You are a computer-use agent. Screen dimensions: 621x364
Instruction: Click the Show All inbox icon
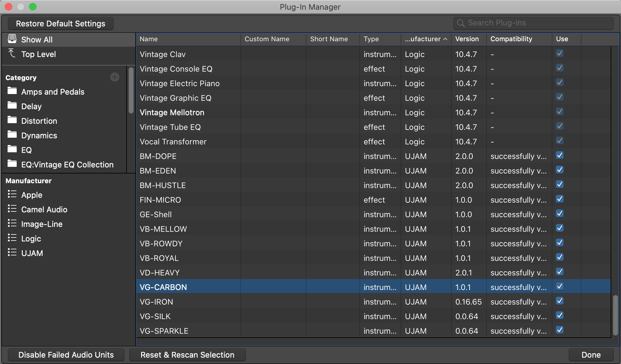click(x=12, y=39)
